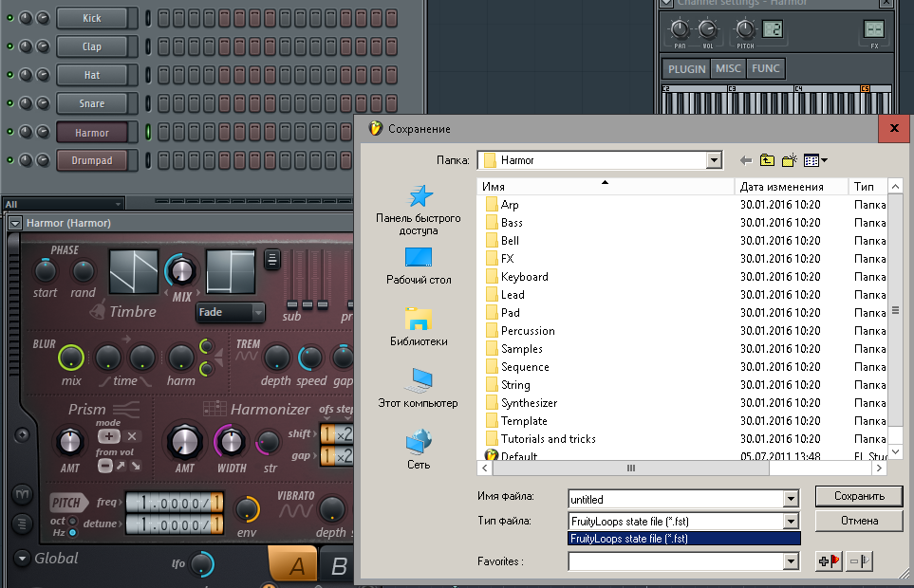Open the All channel filter dropdown
The width and height of the screenshot is (914, 588).
point(63,204)
